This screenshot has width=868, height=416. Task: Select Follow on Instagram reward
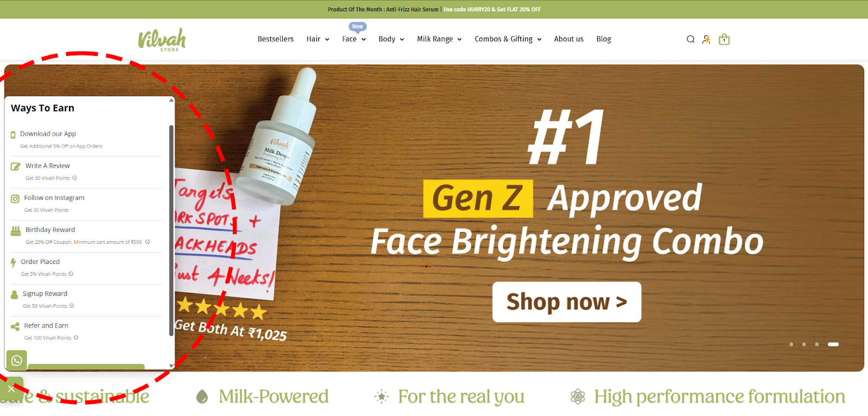tap(86, 204)
